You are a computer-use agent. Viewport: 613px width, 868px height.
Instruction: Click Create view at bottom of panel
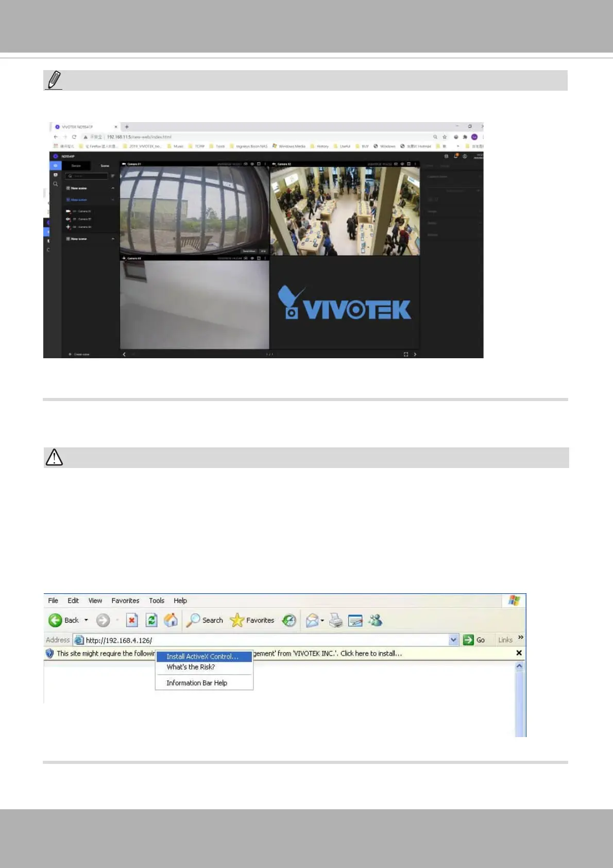click(x=79, y=355)
